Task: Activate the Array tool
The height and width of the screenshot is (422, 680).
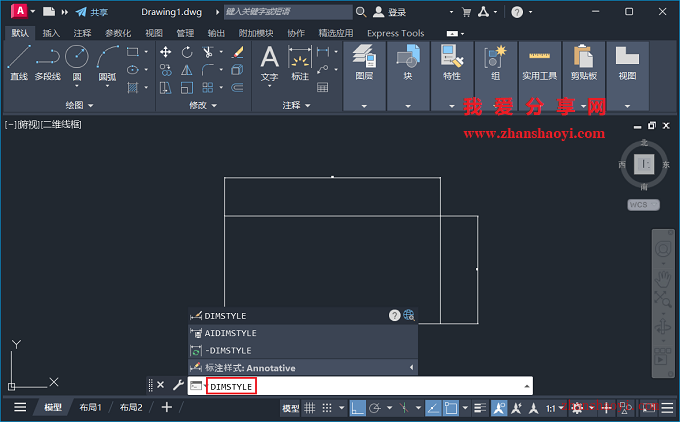Action: [208, 88]
